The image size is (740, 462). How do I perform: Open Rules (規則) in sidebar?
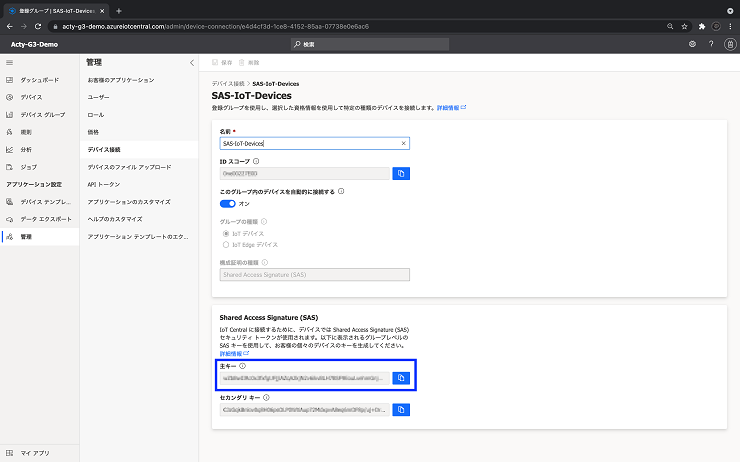(40, 132)
